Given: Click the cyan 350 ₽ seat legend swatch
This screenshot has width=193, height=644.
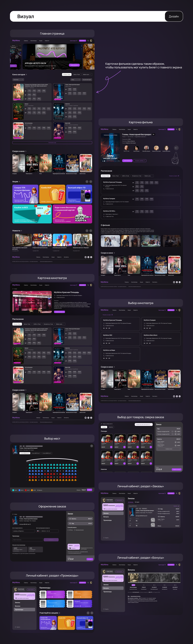Looking at the screenshot, I should click(x=13, y=490).
